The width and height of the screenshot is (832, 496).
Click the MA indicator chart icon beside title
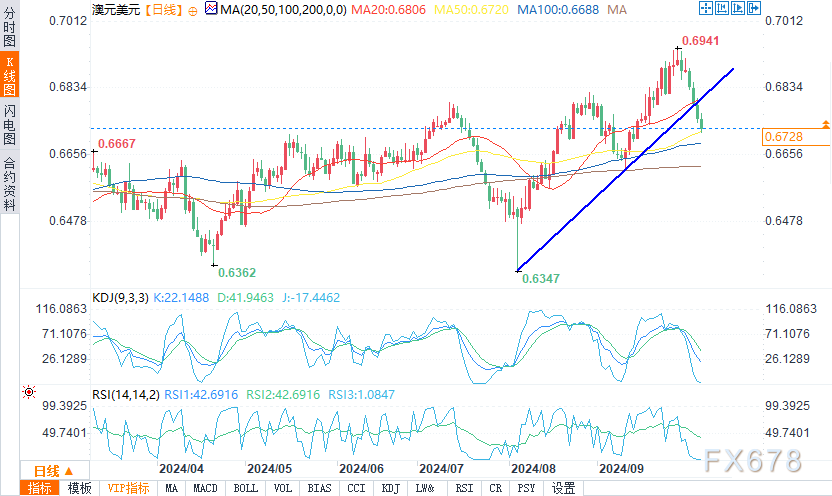point(211,8)
